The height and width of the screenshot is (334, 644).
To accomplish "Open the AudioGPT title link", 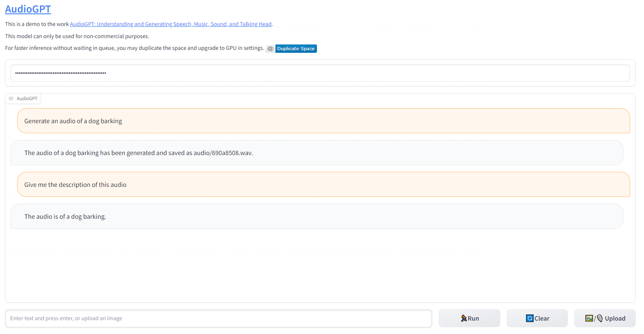I will click(x=28, y=9).
